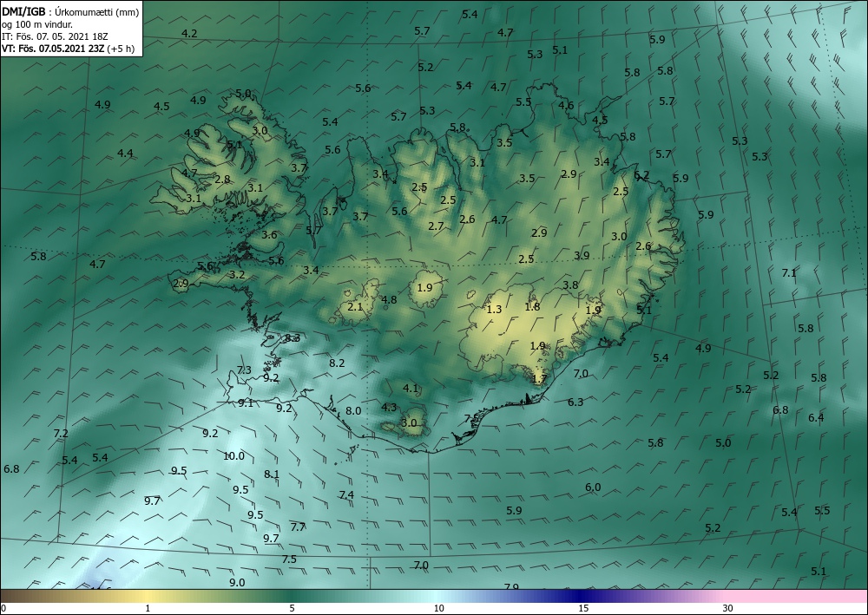Screen dimensions: 868x615
Task: Select the "IT: Fös. 07. 05. 2021 18Z" line
Action: pyautogui.click(x=54, y=36)
